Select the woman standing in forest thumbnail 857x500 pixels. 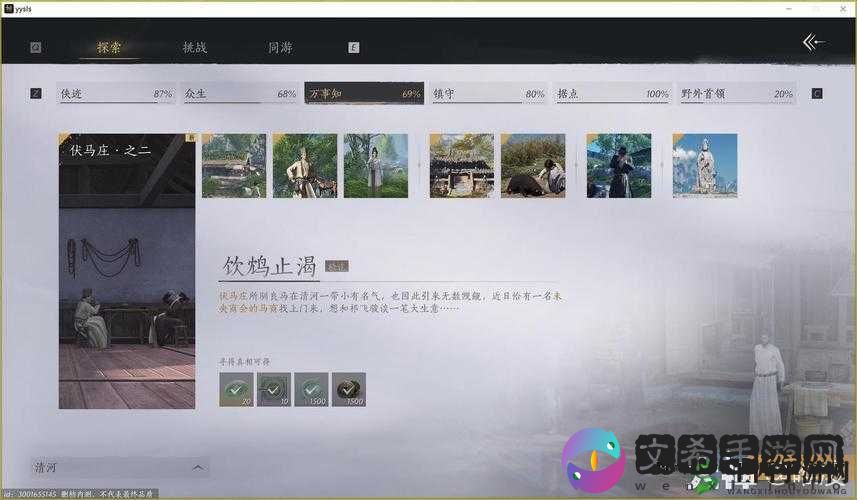click(376, 166)
